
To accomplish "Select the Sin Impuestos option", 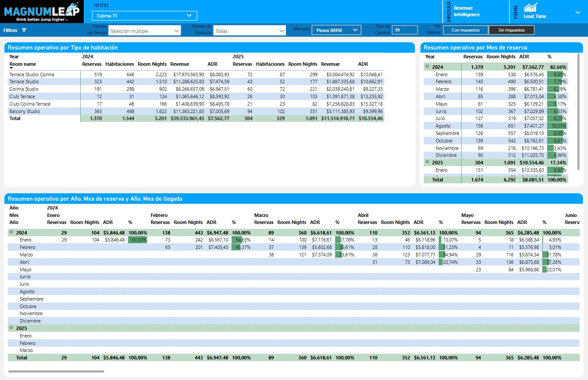I will point(511,30).
